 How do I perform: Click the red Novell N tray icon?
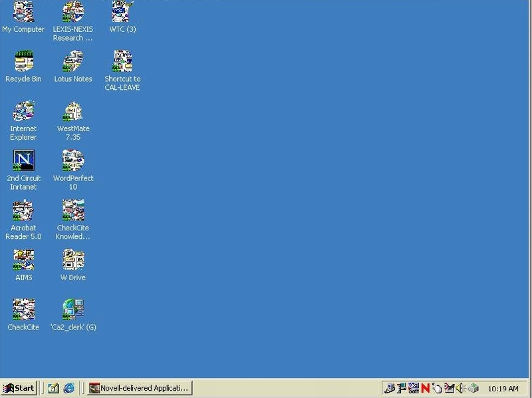[426, 388]
